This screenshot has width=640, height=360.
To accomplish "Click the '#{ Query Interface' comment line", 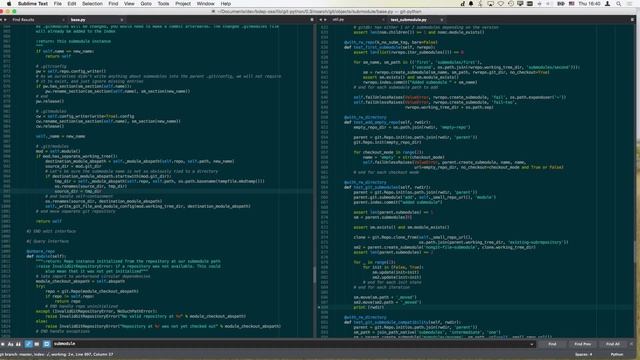I will click(x=47, y=241).
